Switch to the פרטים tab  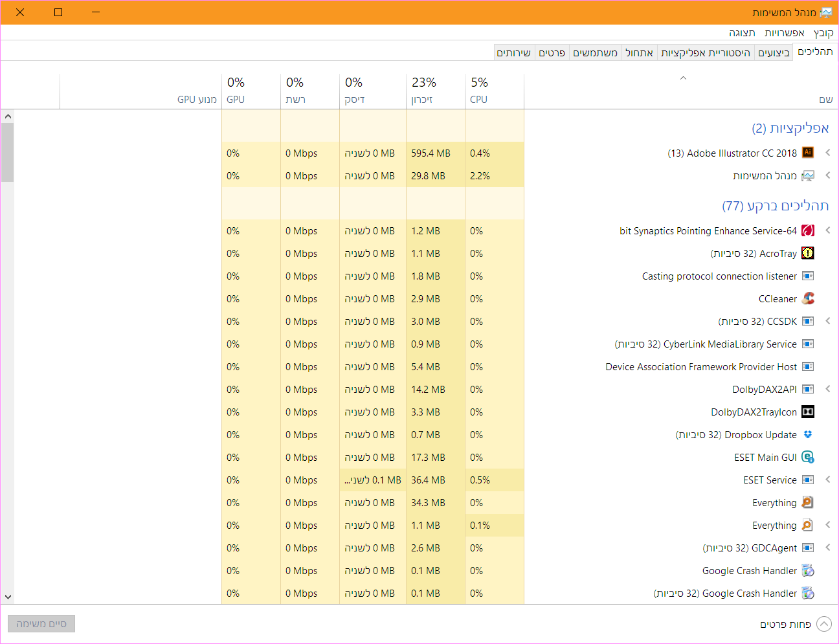[x=552, y=53]
